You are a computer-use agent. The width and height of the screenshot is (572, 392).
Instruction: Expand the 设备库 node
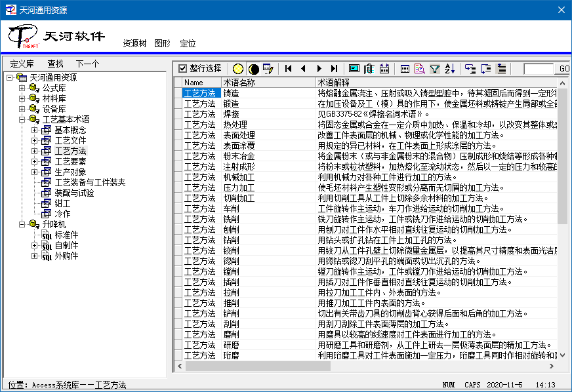point(22,109)
